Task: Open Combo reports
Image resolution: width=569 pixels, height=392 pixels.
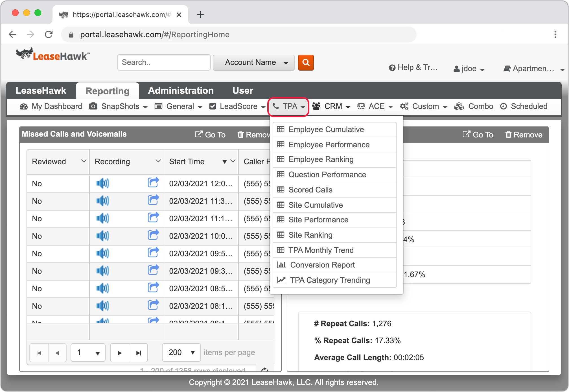Action: (474, 106)
